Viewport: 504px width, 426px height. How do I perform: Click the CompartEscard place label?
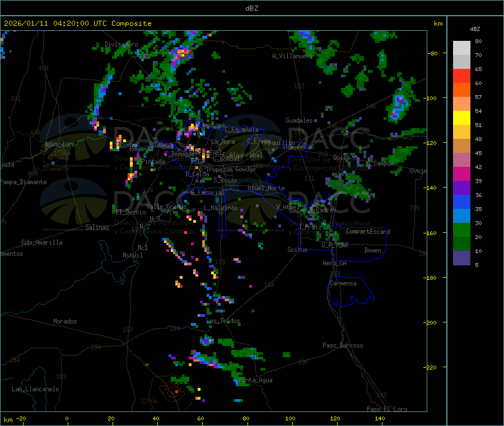coord(368,232)
